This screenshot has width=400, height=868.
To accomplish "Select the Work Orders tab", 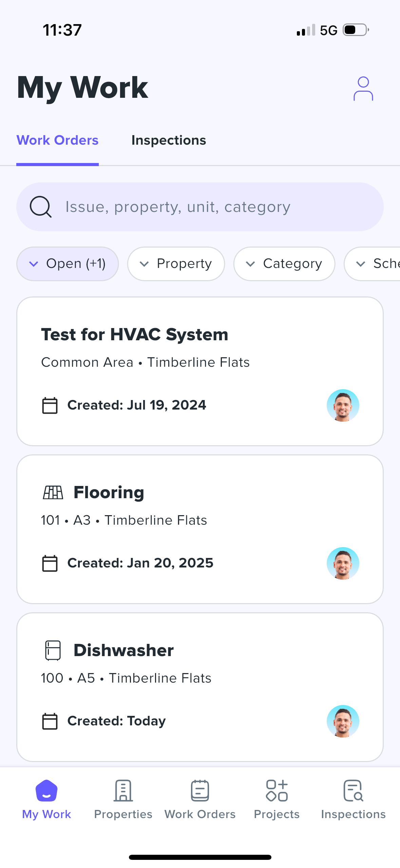I will pyautogui.click(x=57, y=140).
